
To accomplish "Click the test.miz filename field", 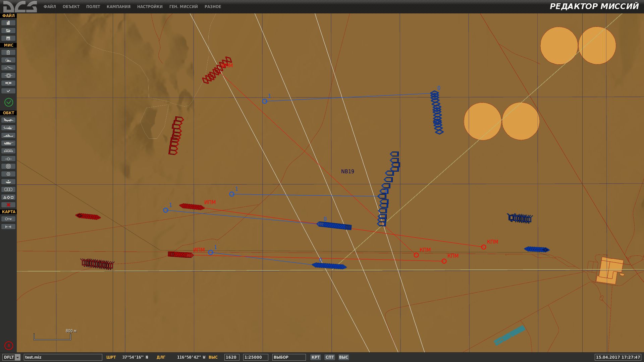I will click(x=63, y=357).
